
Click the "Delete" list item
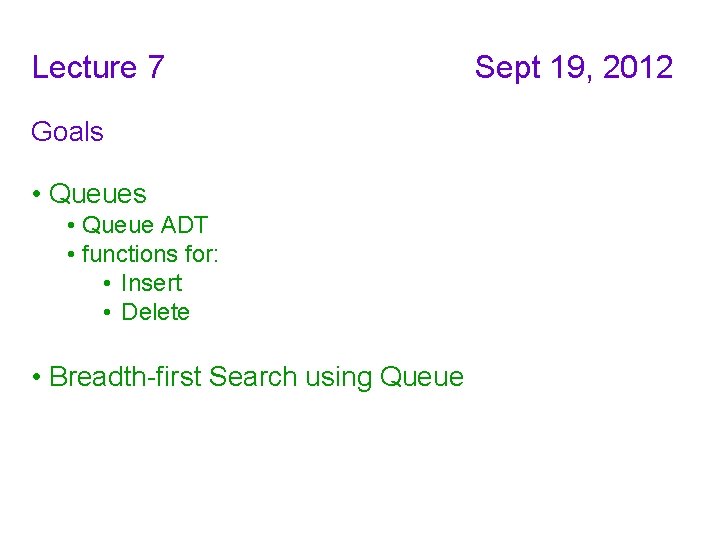click(x=155, y=312)
